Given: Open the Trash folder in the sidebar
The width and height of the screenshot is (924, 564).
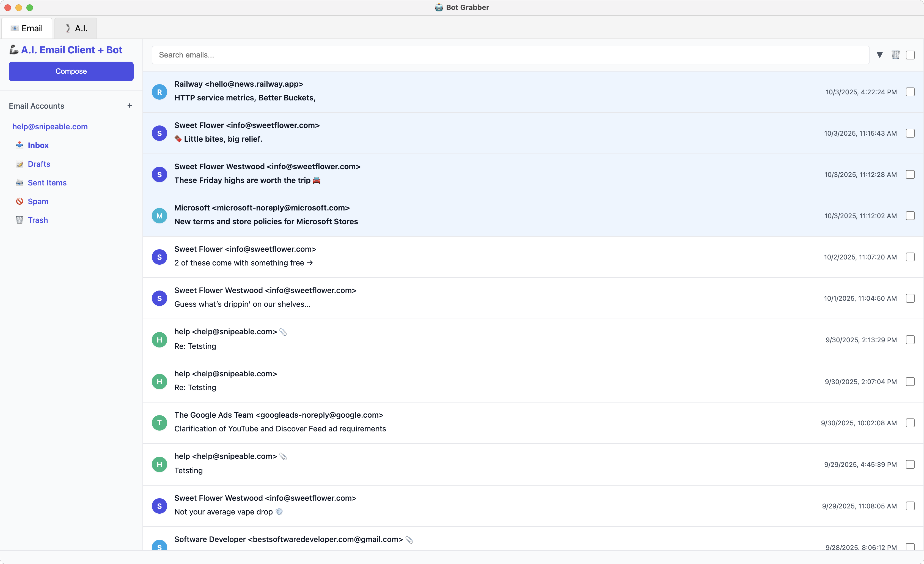Looking at the screenshot, I should tap(37, 220).
